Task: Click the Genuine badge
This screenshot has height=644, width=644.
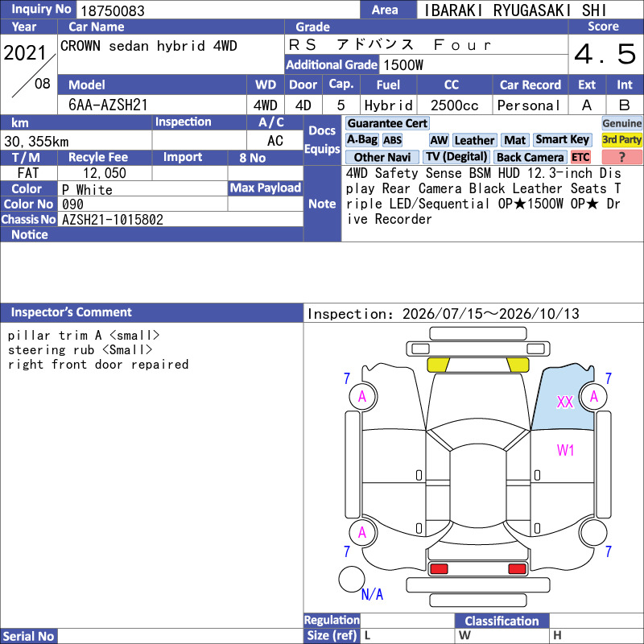Action: tap(621, 123)
